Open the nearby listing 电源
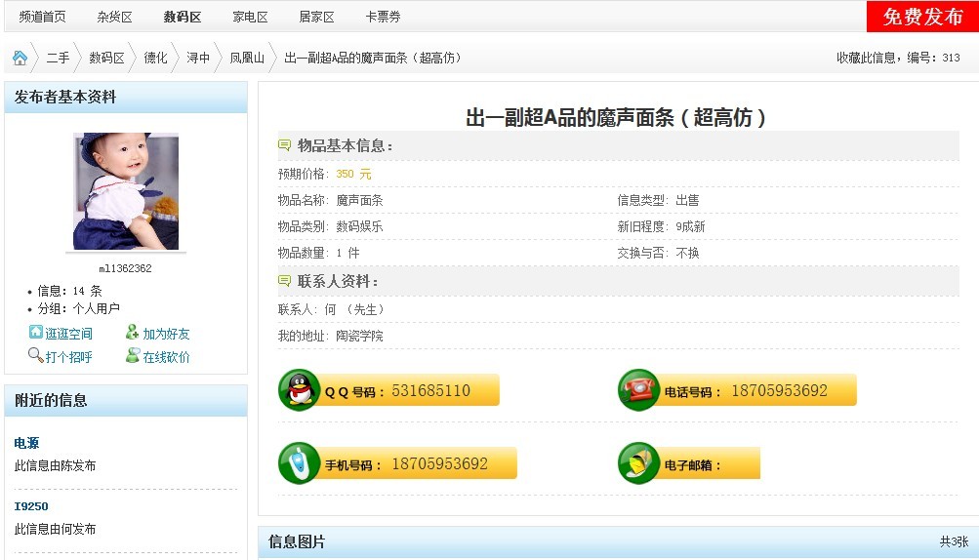 point(27,443)
